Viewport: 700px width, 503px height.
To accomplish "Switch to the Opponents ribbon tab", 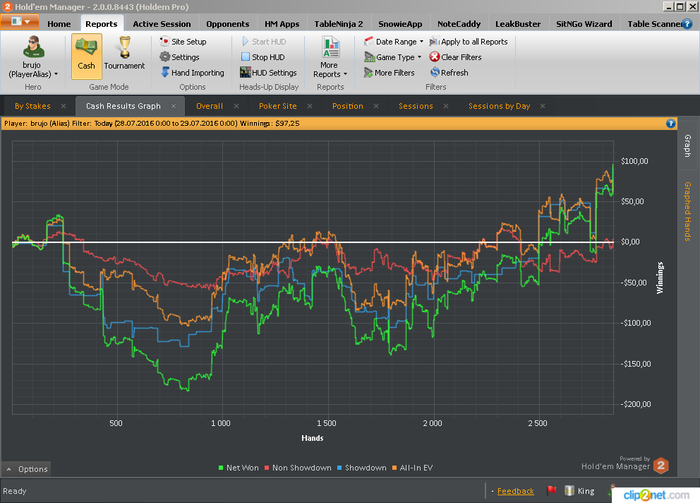I will pyautogui.click(x=227, y=23).
